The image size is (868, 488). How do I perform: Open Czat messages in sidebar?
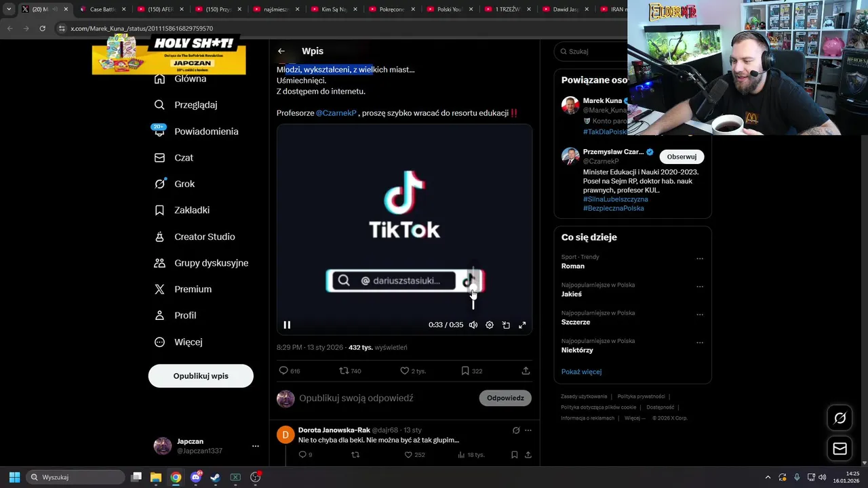[174, 157]
